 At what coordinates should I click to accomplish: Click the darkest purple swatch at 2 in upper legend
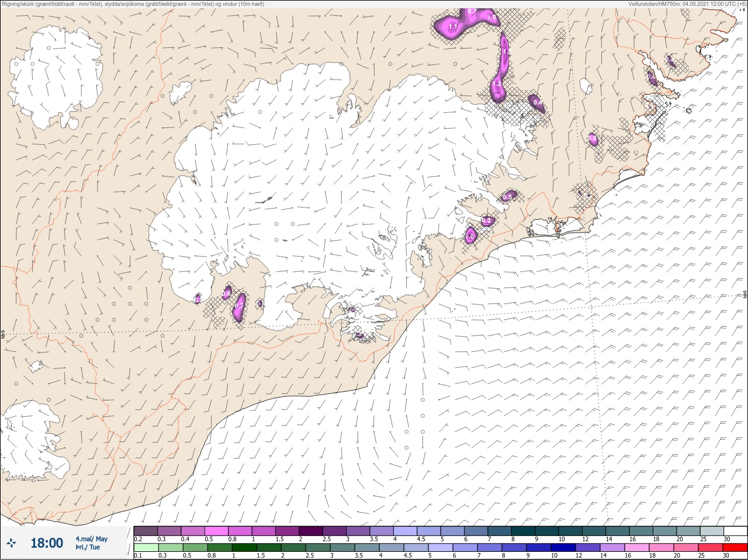click(x=311, y=531)
